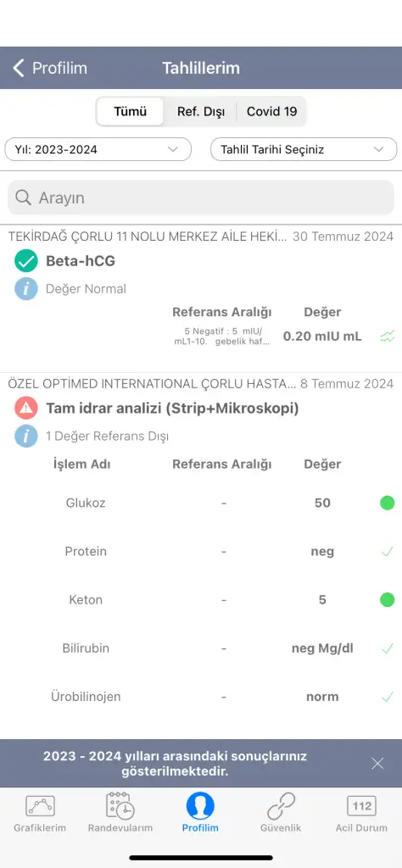Screen dimensions: 402x868
Task: Switch to the Covid 19 segment
Action: pyautogui.click(x=271, y=111)
